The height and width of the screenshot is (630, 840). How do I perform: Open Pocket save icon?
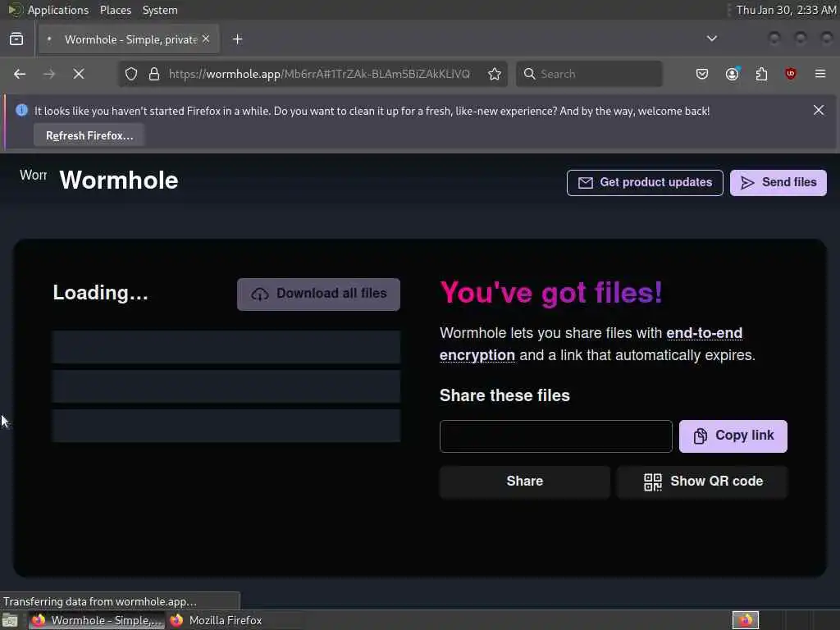click(x=702, y=74)
